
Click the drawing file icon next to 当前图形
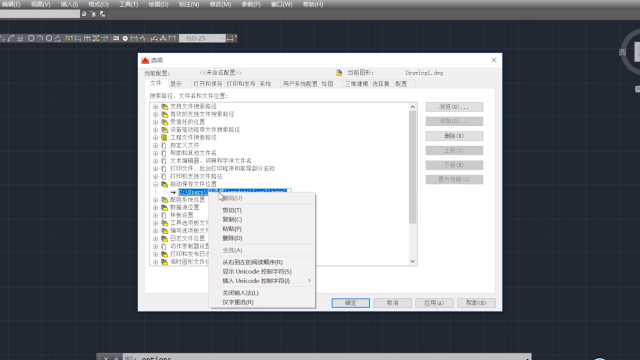339,73
